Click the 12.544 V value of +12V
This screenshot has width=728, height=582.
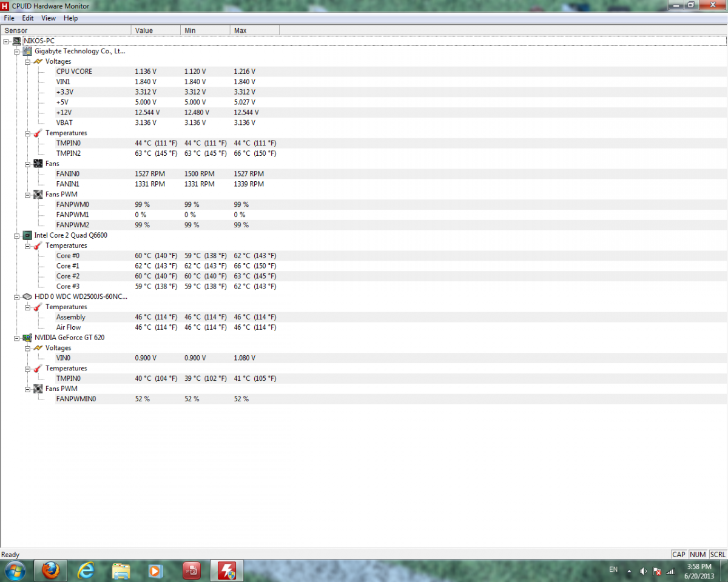(x=147, y=113)
